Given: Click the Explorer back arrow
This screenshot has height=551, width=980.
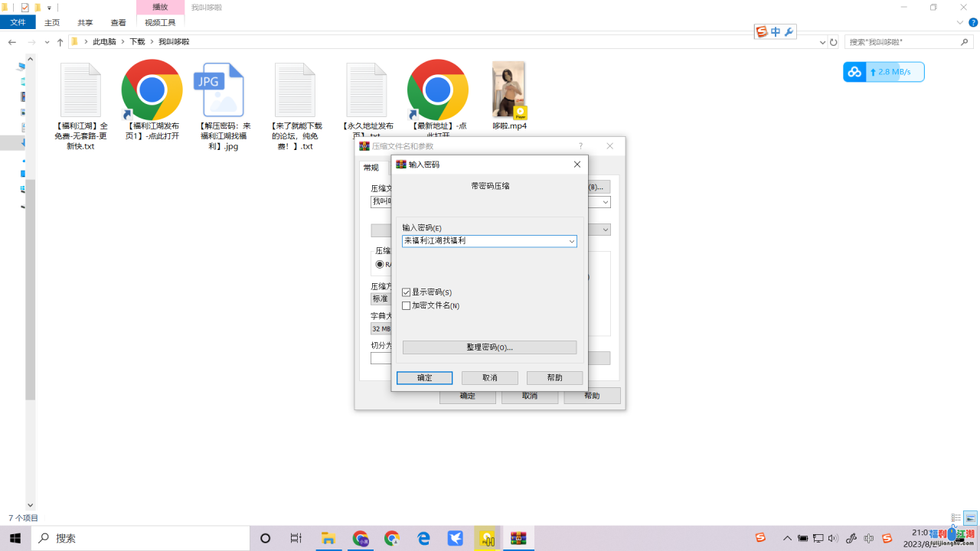Looking at the screenshot, I should 12,42.
